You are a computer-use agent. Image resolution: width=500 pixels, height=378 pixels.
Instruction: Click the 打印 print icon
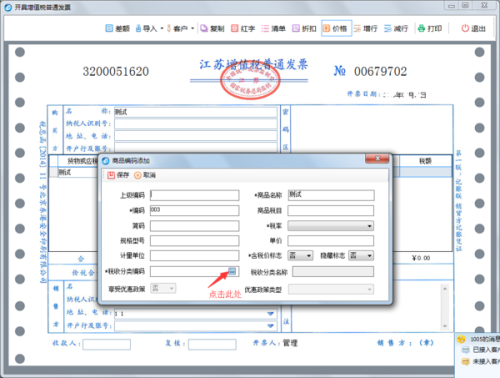(421, 28)
